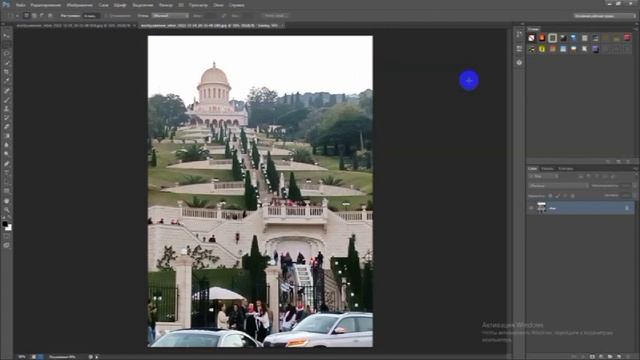
Task: Click the lock icon on the Фон layer
Action: coord(627,208)
